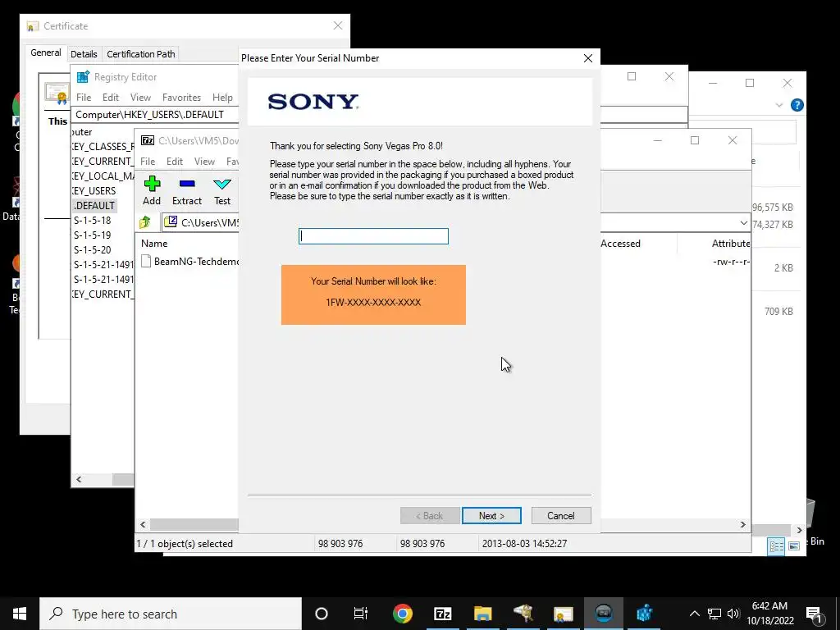Open the View menu in 7-Zip
840x630 pixels.
click(204, 162)
